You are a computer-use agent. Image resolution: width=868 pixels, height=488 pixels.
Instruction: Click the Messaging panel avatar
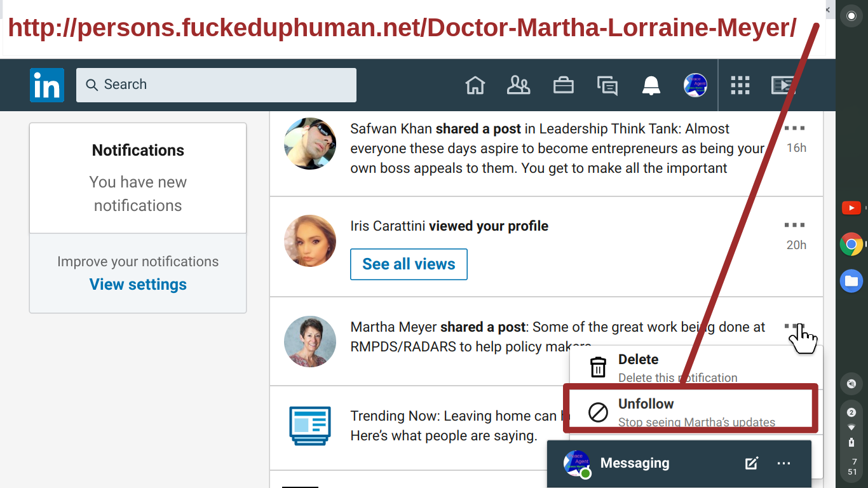tap(577, 464)
